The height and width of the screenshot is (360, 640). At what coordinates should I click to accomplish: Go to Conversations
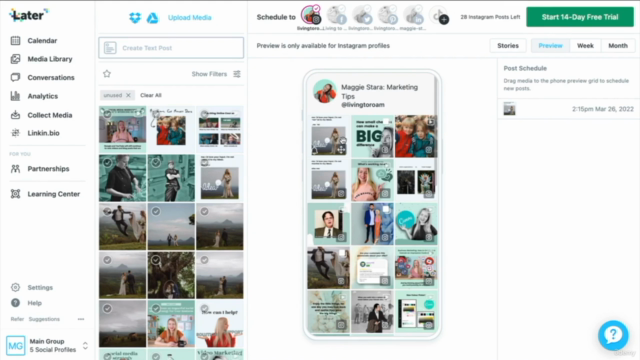pos(51,77)
